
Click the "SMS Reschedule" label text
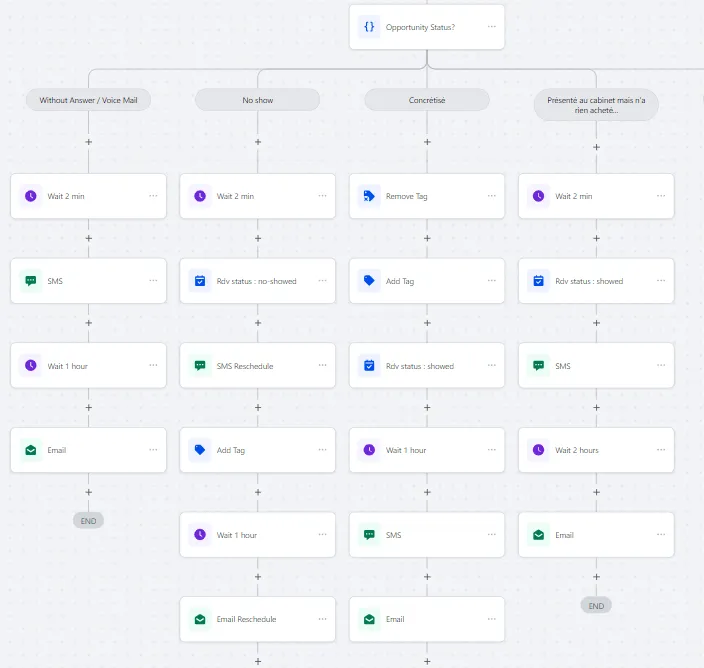245,366
